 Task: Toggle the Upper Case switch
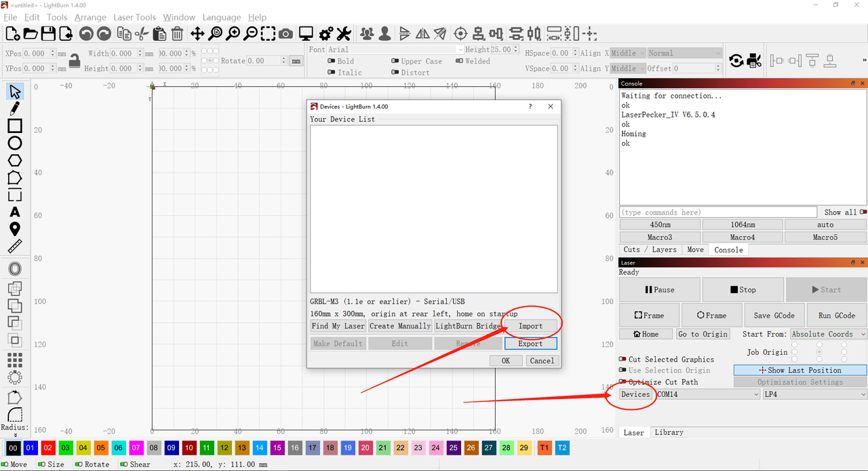(x=395, y=61)
